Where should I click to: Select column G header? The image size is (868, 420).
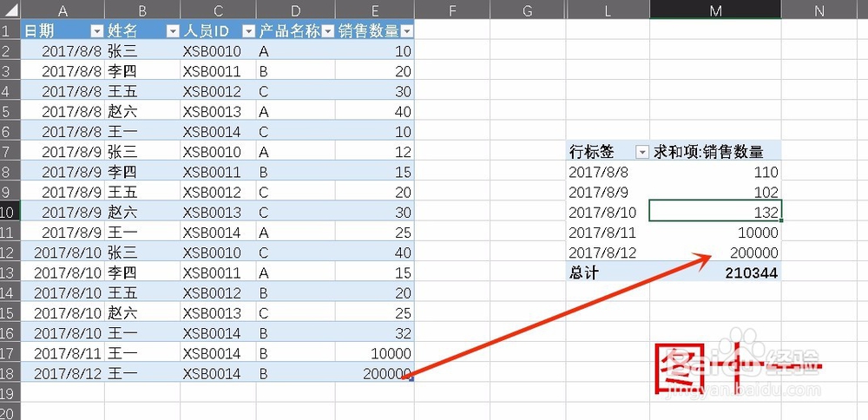pos(528,10)
